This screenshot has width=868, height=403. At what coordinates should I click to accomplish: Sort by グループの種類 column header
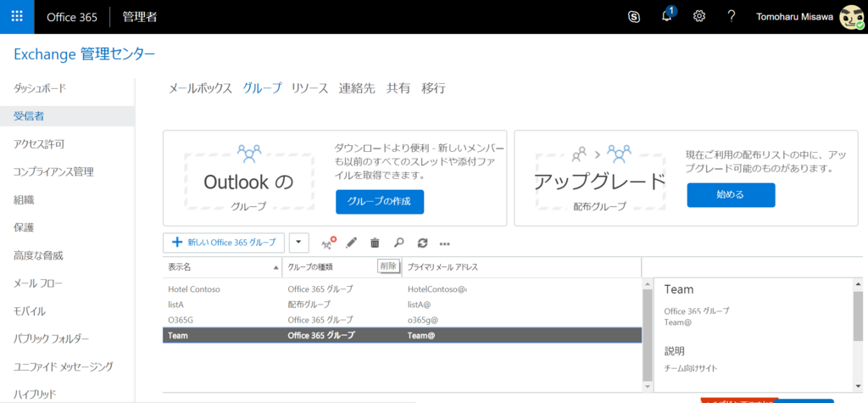coord(342,267)
